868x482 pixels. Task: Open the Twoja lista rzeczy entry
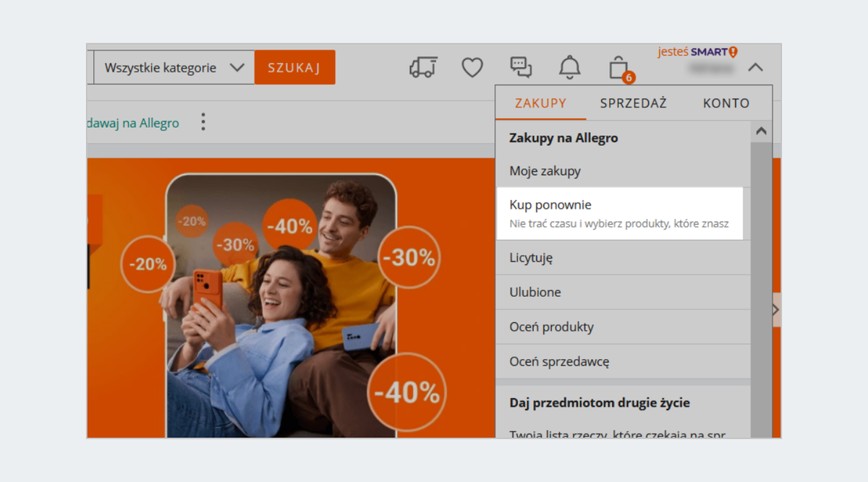[x=623, y=431]
